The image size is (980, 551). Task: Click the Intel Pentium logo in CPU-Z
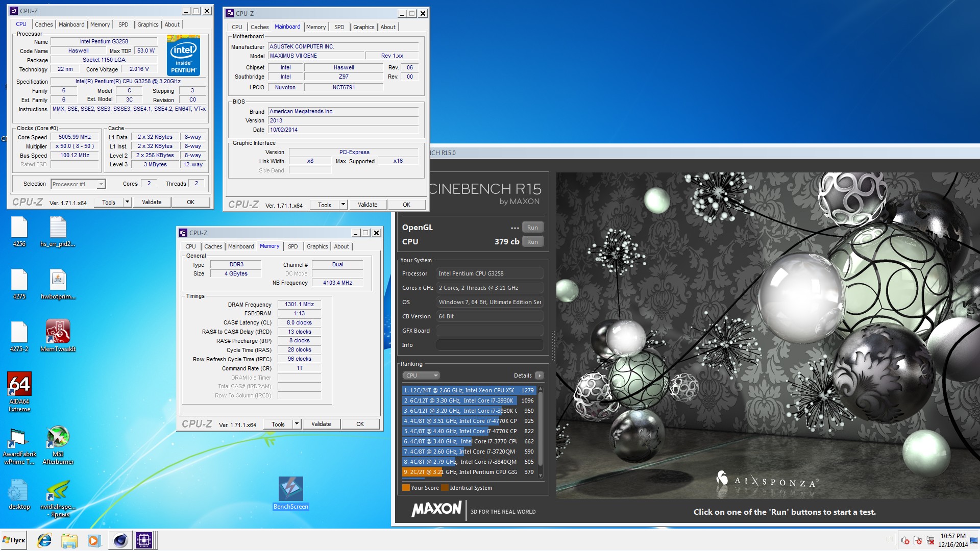[x=183, y=56]
